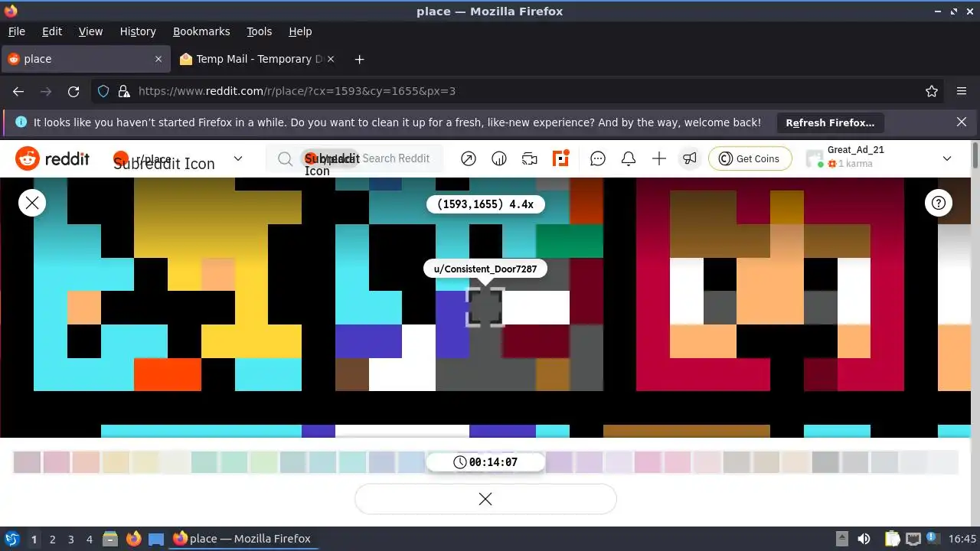Open the Help menu

pyautogui.click(x=300, y=31)
